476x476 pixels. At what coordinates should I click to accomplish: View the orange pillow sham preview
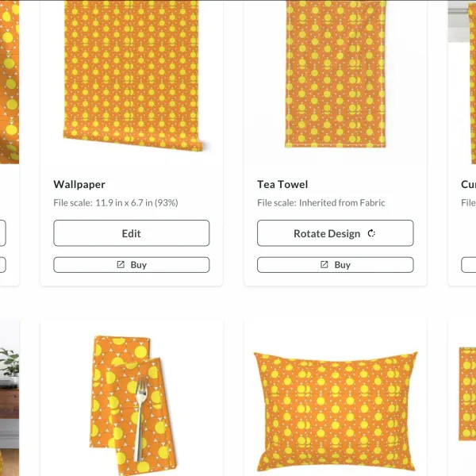[335, 413]
